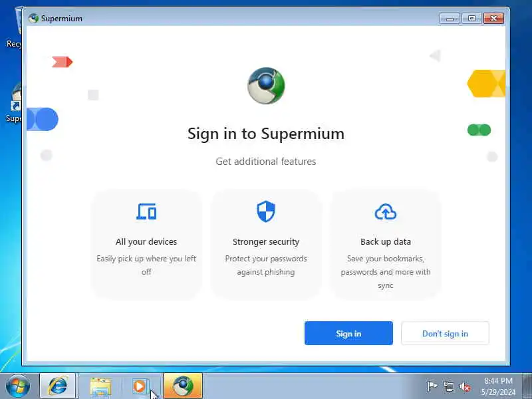
Task: Open Windows Explorer from the taskbar
Action: (100, 386)
